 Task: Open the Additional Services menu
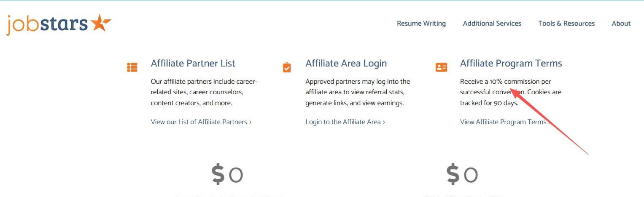[x=492, y=24]
